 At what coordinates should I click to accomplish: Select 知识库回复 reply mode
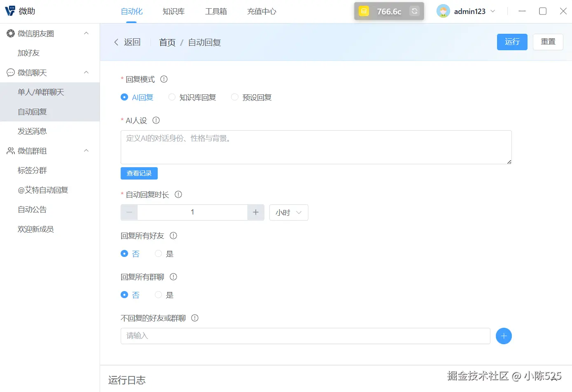(x=192, y=97)
